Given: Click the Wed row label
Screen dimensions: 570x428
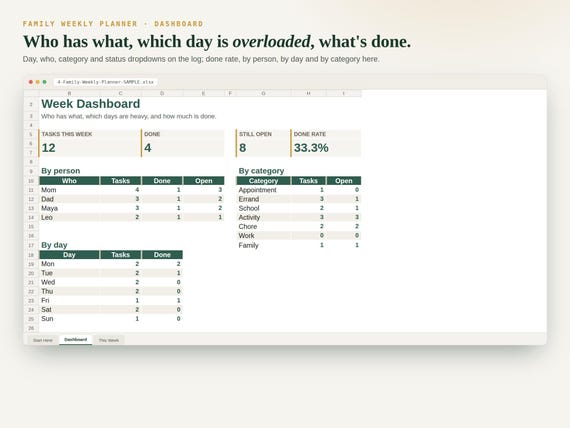Looking at the screenshot, I should (x=48, y=282).
